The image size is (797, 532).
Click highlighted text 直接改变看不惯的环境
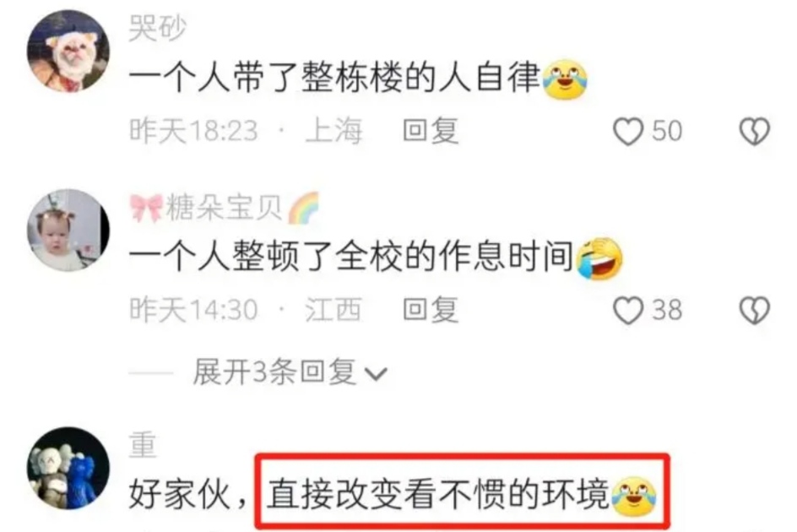(x=438, y=494)
